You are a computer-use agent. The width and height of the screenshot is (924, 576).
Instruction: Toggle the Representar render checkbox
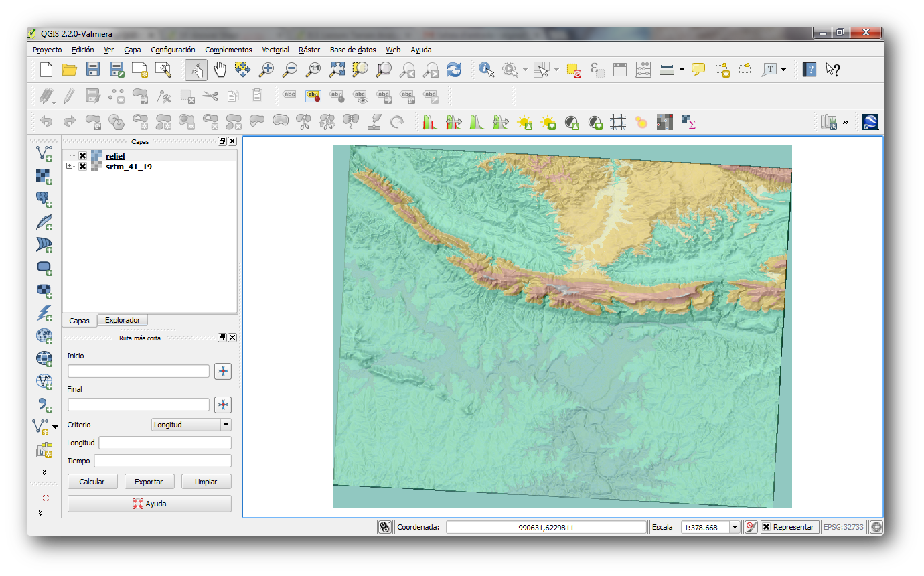pyautogui.click(x=767, y=527)
